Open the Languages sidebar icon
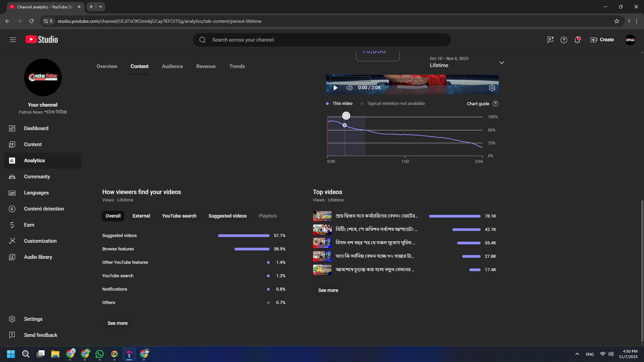This screenshot has width=644, height=362. (12, 193)
